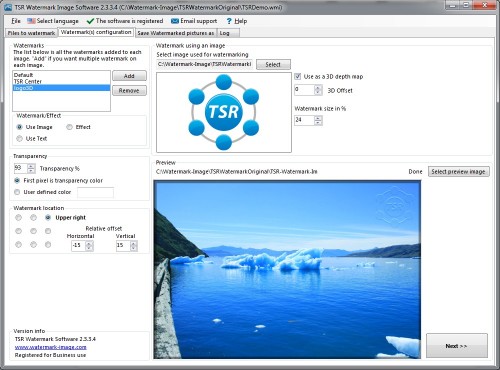The width and height of the screenshot is (500, 370).
Task: Choose the Effect radio option
Action: tap(69, 127)
